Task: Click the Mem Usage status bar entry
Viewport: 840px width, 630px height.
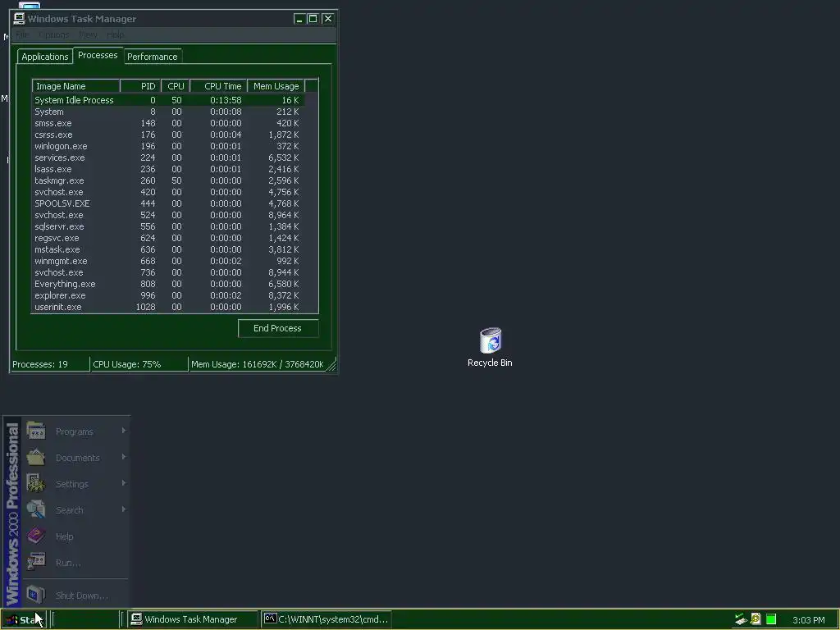Action: [258, 364]
